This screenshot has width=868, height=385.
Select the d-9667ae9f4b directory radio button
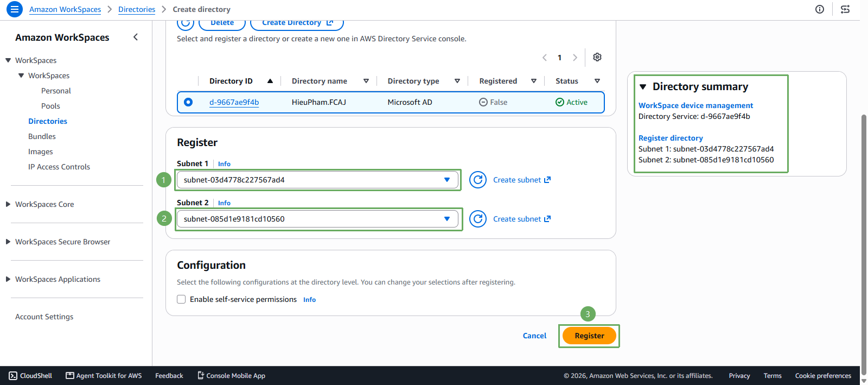[188, 102]
